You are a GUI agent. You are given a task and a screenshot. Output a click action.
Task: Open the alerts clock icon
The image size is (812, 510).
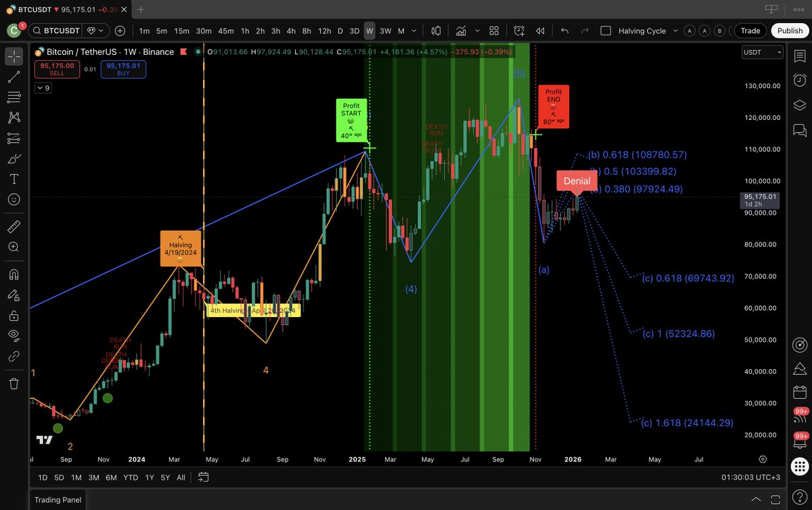tap(799, 81)
